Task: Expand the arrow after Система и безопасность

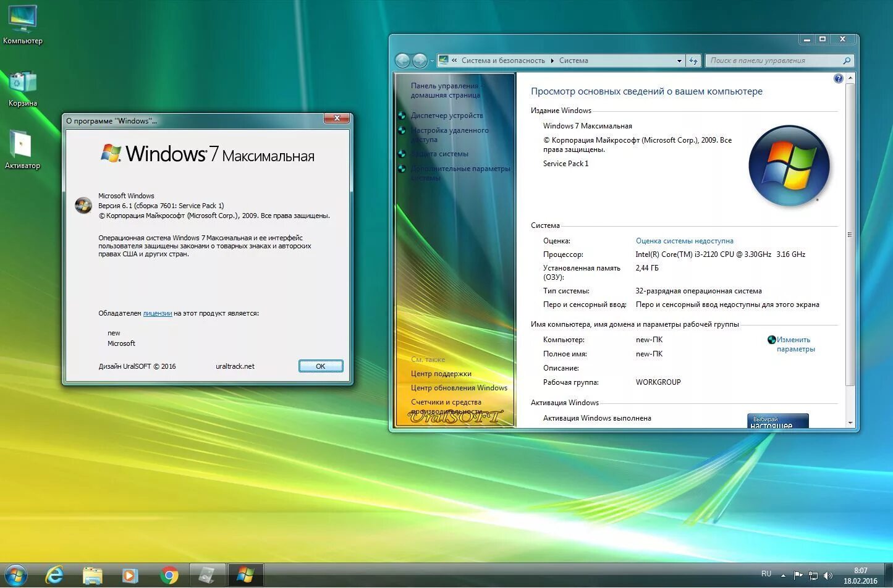Action: click(552, 61)
